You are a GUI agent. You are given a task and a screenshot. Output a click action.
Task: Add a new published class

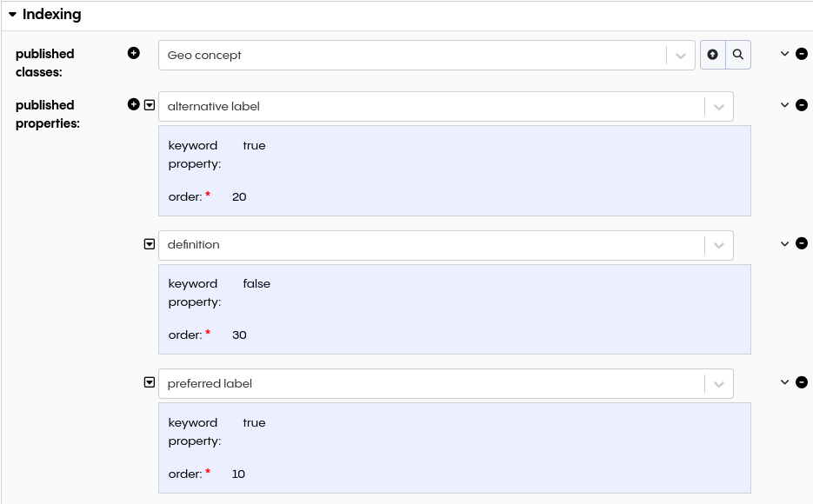(133, 53)
